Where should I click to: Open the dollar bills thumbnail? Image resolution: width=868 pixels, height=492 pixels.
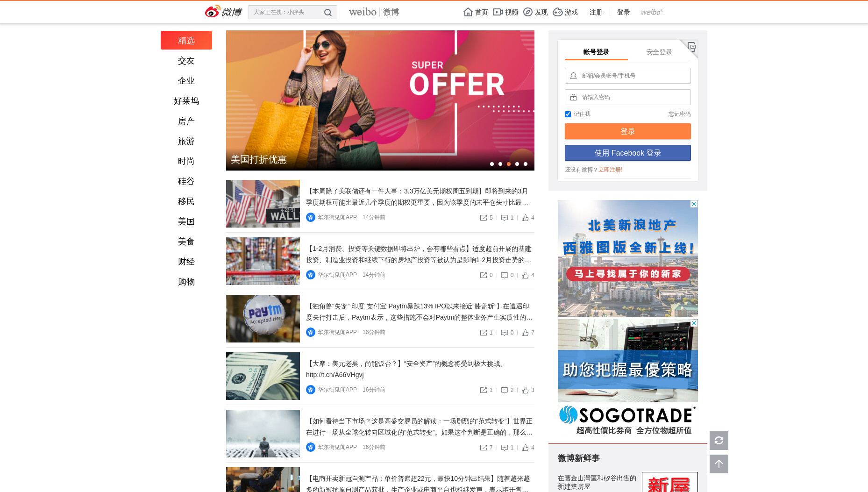[263, 376]
